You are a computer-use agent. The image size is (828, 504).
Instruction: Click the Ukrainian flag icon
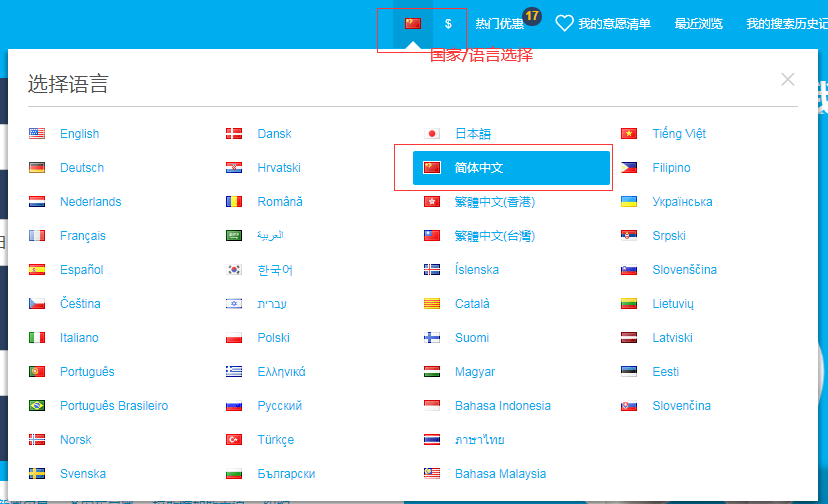coord(629,202)
